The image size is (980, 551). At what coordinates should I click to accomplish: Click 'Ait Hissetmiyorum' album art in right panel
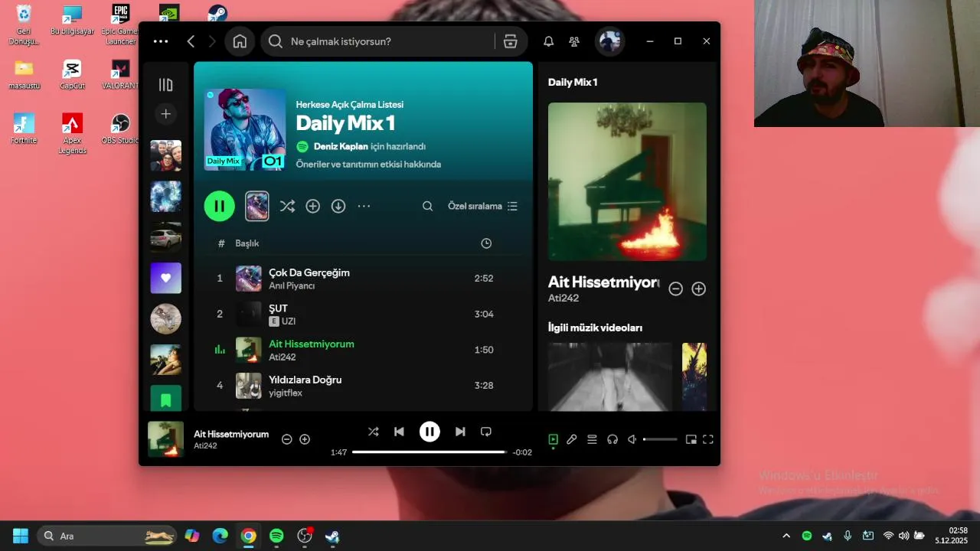pos(627,182)
